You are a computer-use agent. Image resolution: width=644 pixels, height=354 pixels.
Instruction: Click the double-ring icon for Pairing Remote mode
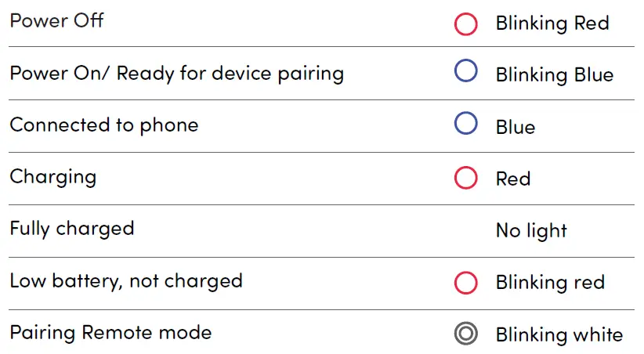[465, 334]
